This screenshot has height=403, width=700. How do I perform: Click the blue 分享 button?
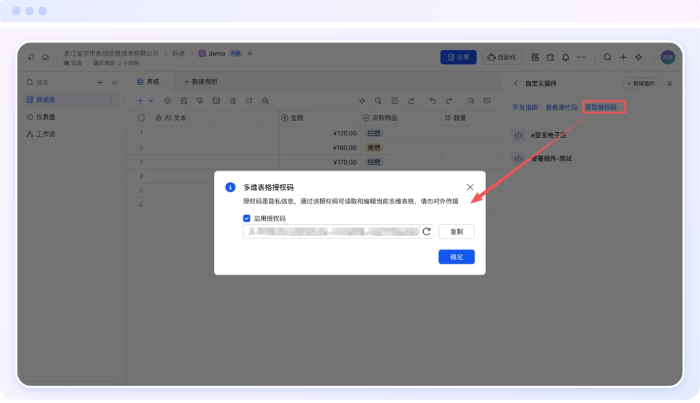tap(458, 57)
